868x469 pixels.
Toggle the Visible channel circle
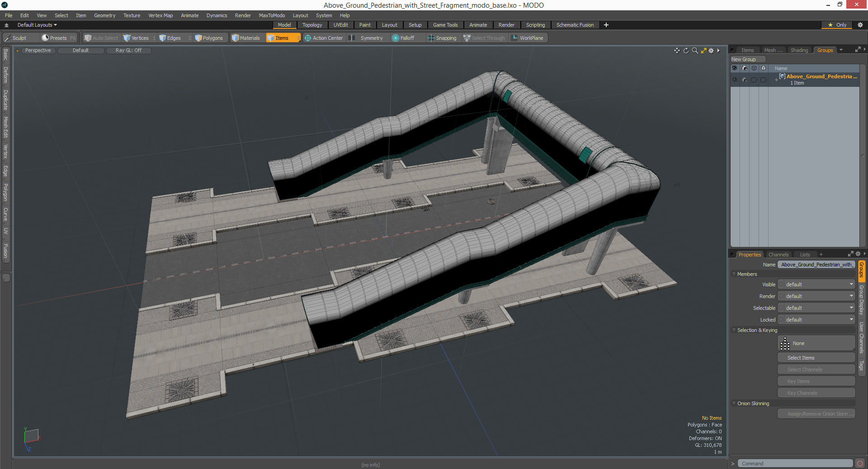[x=781, y=284]
